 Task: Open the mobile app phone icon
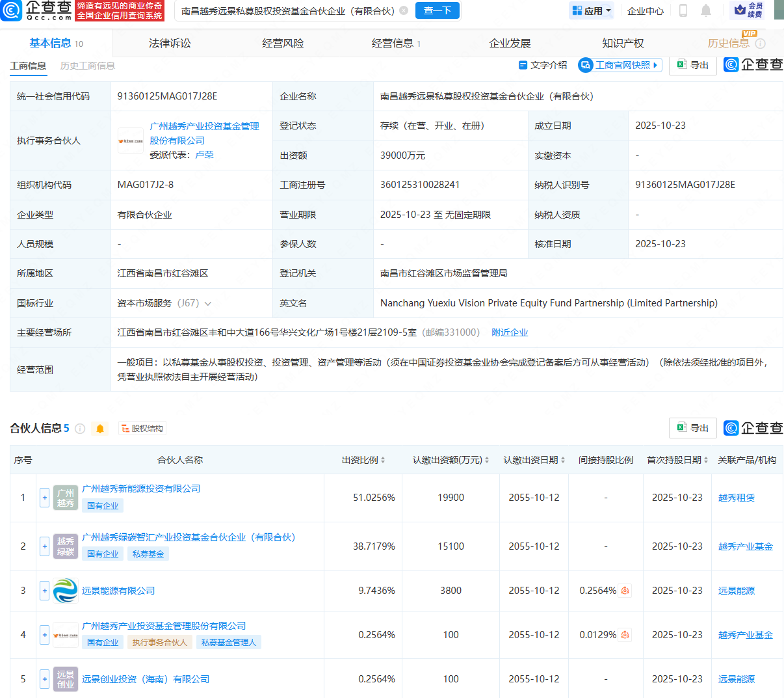coord(683,10)
